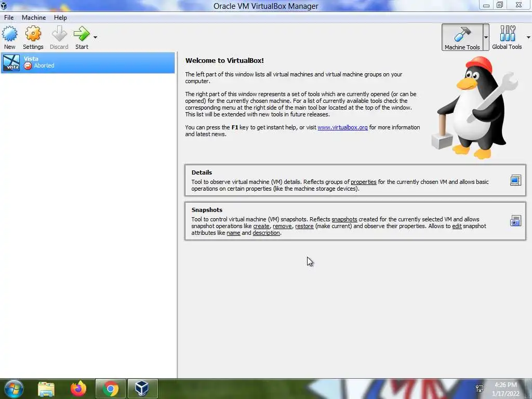Viewport: 532px width, 399px height.
Task: Open Machine Tools dropdown arrow
Action: [486, 37]
